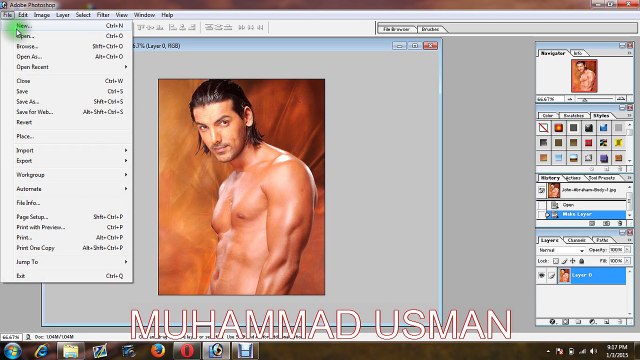Viewport: 640px width, 360px height.
Task: Apply the solid red style swatch
Action: click(x=588, y=142)
